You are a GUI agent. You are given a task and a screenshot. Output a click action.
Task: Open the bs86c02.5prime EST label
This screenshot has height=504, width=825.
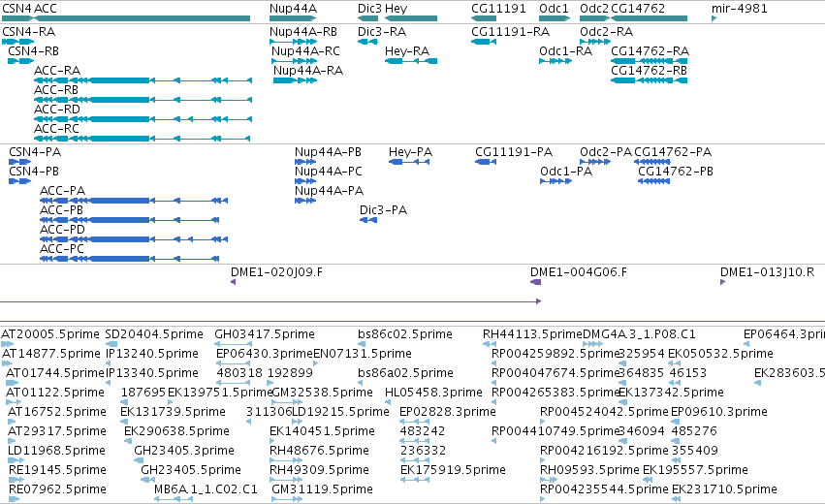[404, 334]
